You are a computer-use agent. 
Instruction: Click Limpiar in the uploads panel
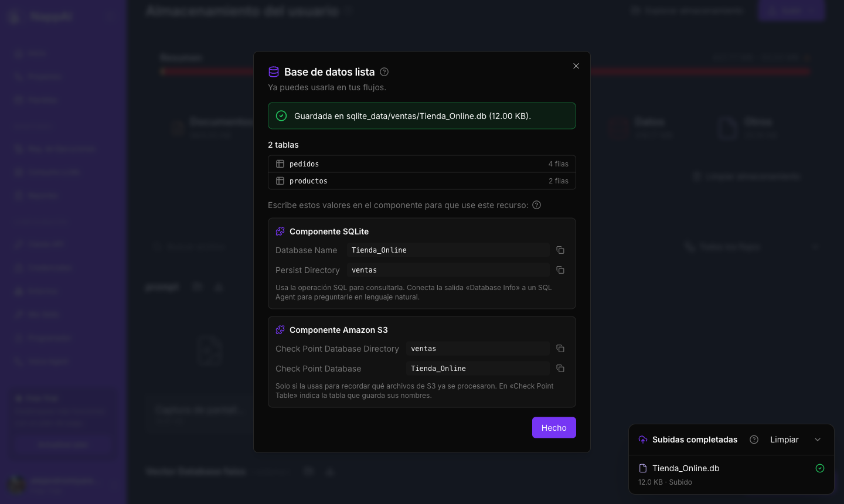[784, 440]
